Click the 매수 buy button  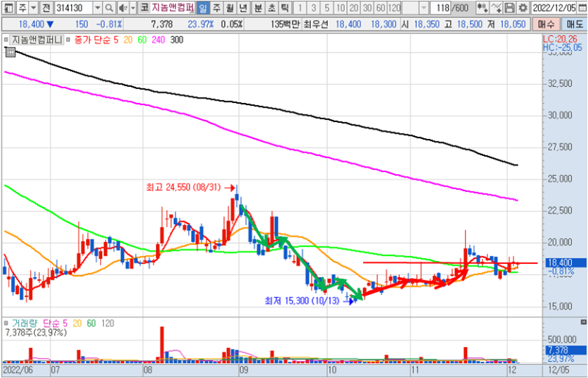point(546,24)
